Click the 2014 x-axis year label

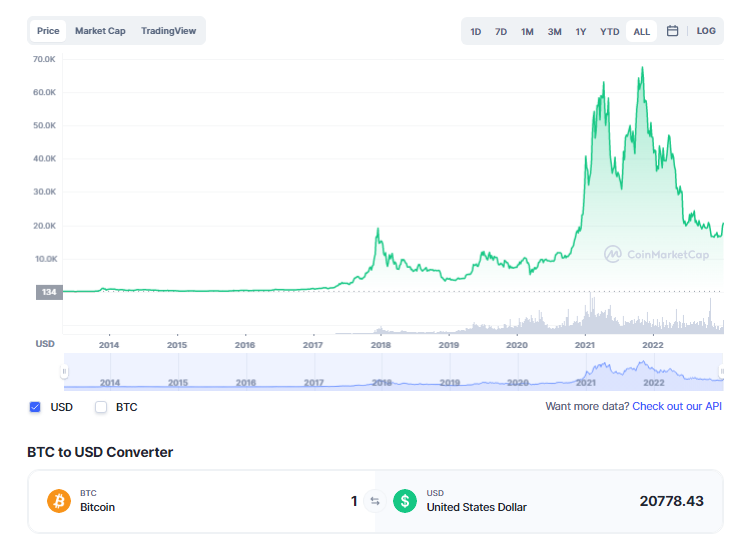pyautogui.click(x=109, y=345)
